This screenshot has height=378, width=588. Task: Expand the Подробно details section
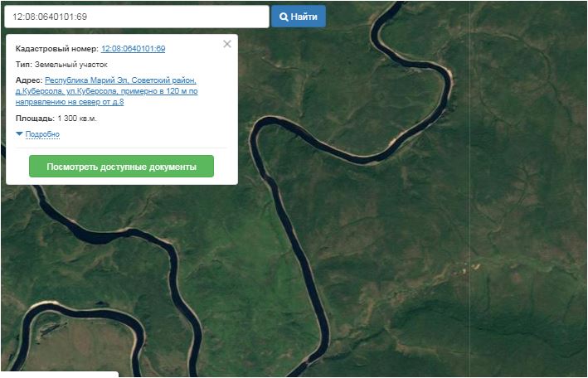point(42,134)
